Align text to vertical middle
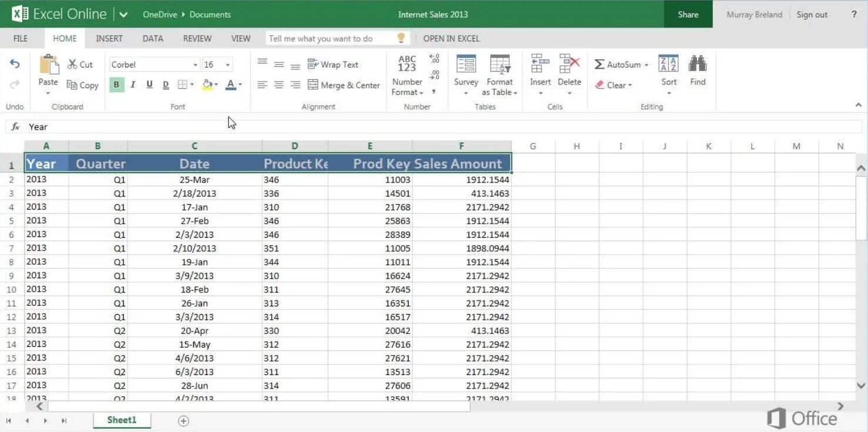Screen dimensions: 868x432 pos(279,65)
